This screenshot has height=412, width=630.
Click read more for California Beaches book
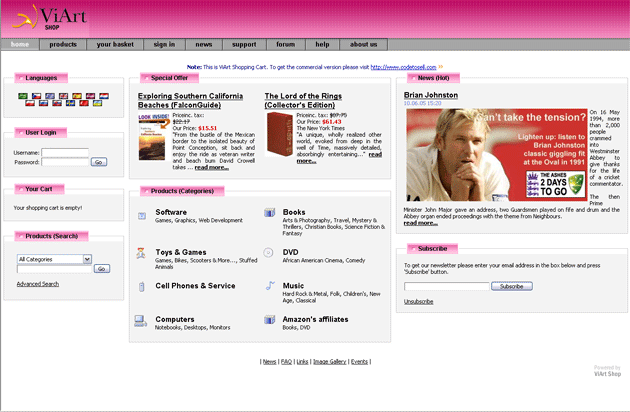tap(212, 167)
